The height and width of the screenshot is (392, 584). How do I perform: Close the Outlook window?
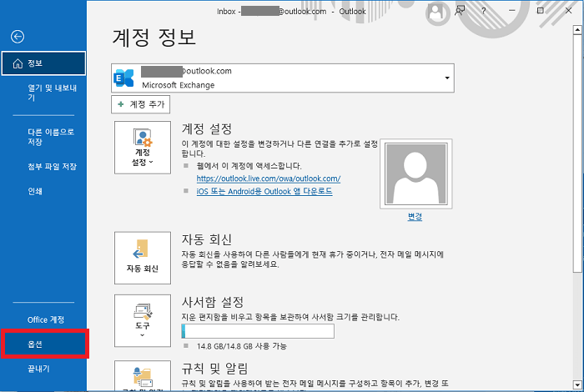[568, 11]
